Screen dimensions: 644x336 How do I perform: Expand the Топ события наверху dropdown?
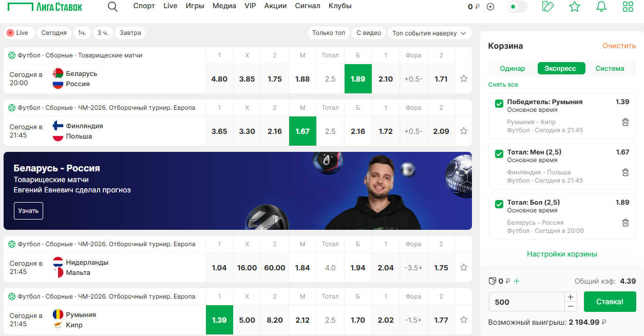(430, 33)
